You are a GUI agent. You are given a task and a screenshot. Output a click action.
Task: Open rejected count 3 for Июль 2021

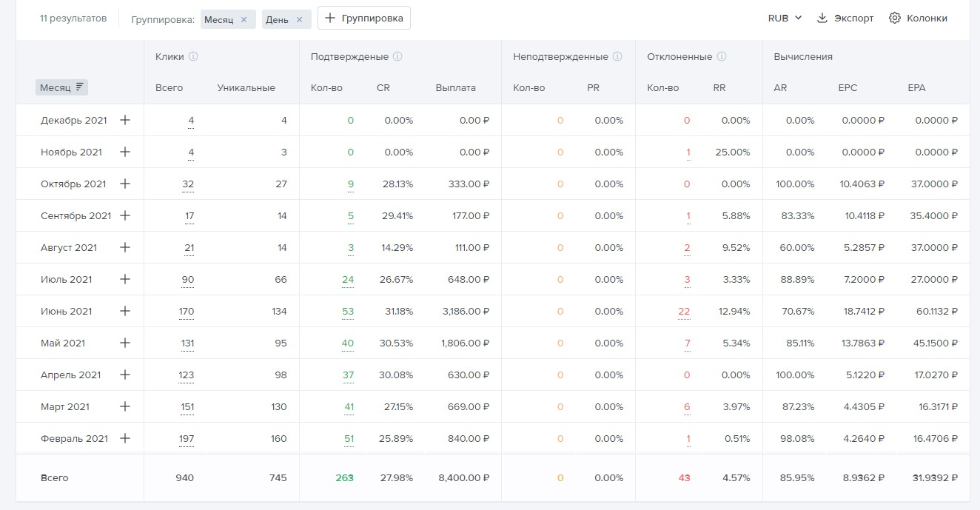687,280
